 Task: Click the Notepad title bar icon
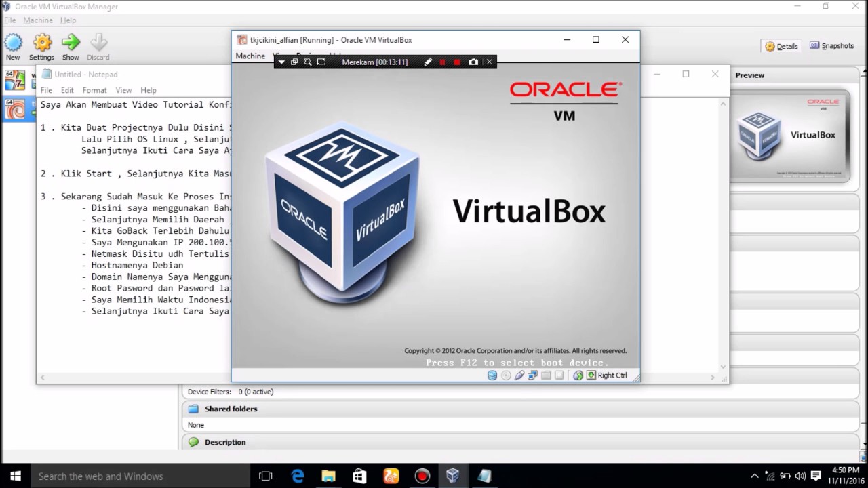point(46,74)
